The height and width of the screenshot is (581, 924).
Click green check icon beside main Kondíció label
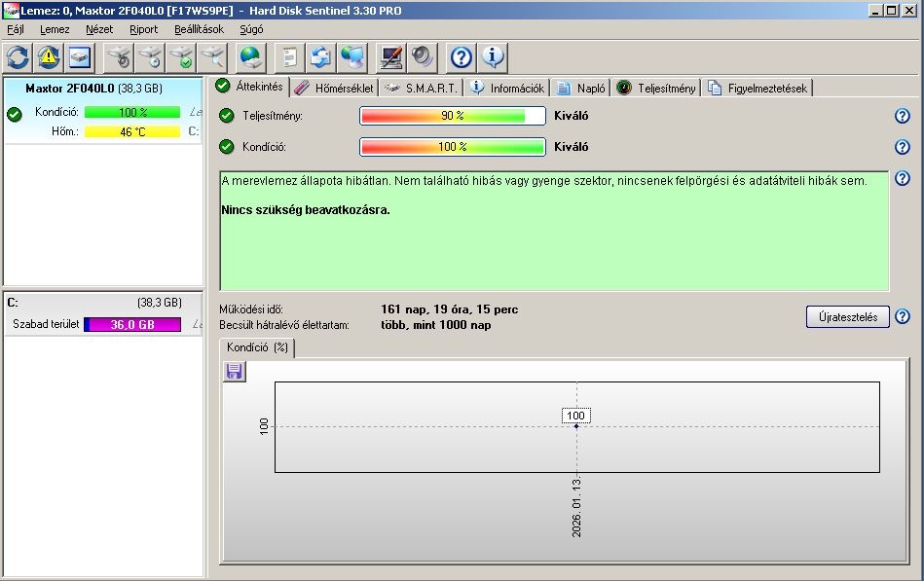(x=226, y=147)
